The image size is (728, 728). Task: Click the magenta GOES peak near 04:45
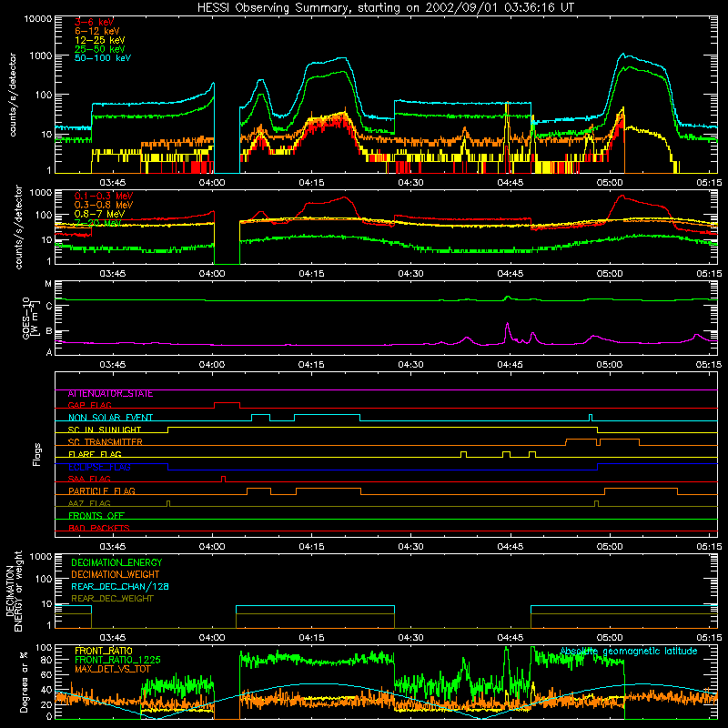click(x=508, y=324)
